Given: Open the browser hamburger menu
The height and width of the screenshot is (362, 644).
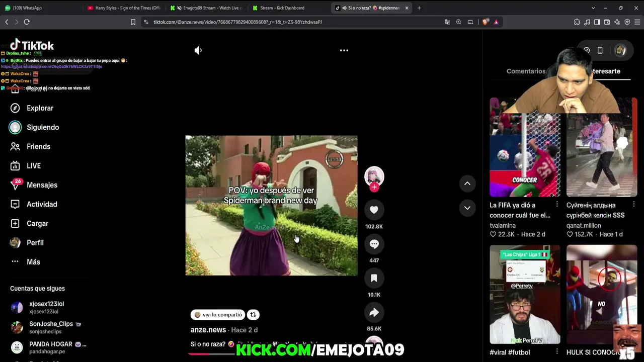Looking at the screenshot, I should (637, 22).
